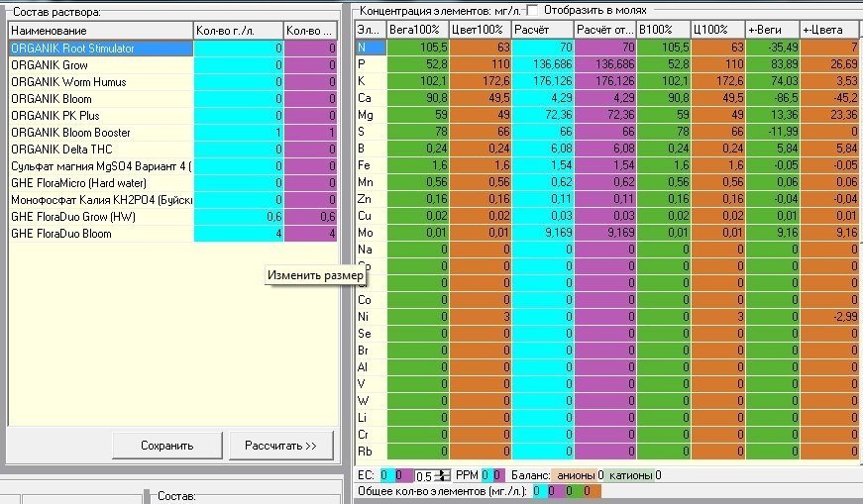Screen dimensions: 863x504
Task: Select the 'ORGANIK Delta THC' row
Action: click(101, 150)
